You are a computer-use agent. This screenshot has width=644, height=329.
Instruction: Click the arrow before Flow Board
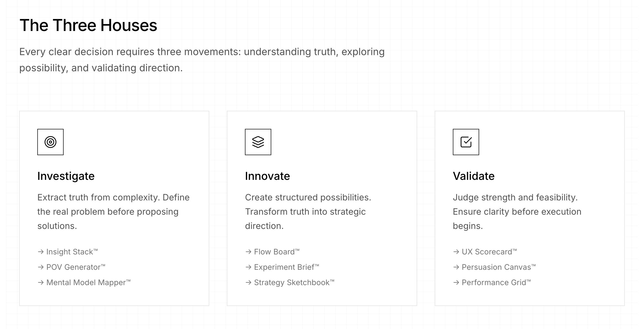(248, 252)
